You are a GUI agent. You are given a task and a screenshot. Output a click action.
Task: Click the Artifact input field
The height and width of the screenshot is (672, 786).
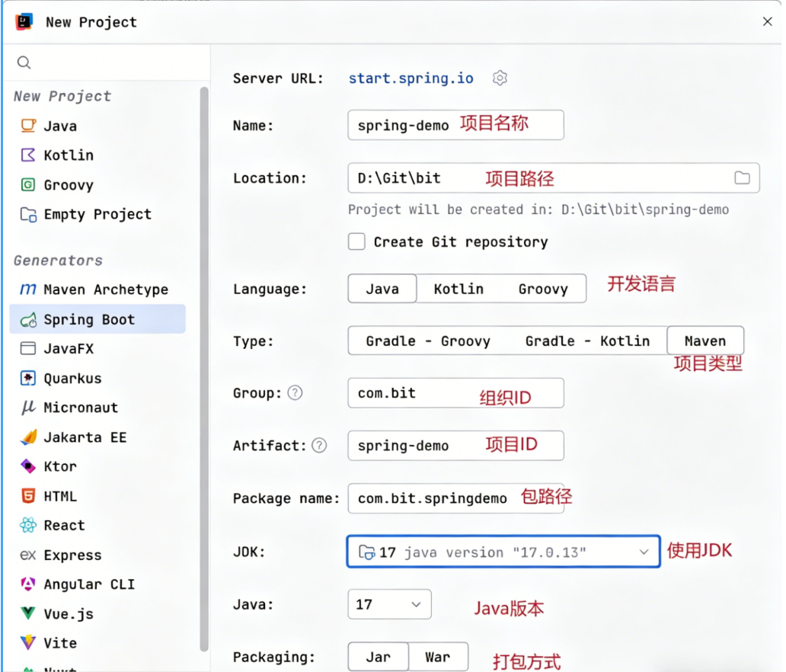pos(455,445)
